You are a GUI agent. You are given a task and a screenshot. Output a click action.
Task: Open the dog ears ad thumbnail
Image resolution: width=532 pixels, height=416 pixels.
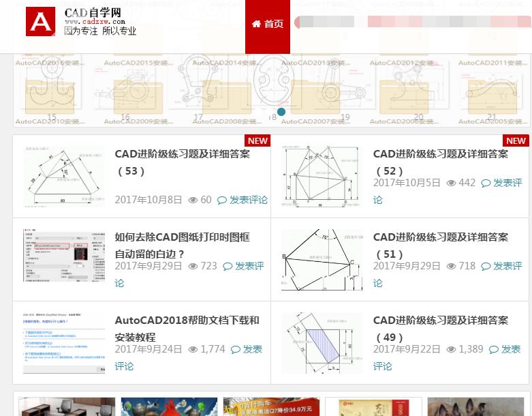tap(475, 406)
